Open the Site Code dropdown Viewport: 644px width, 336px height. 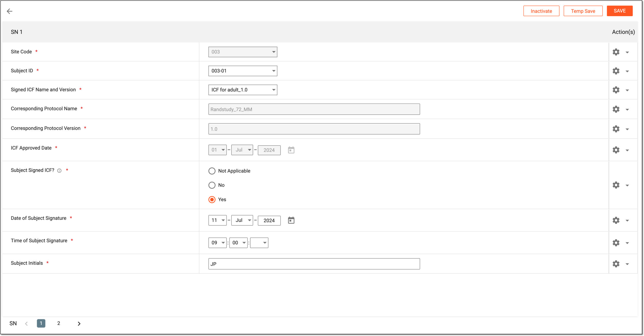tap(243, 52)
